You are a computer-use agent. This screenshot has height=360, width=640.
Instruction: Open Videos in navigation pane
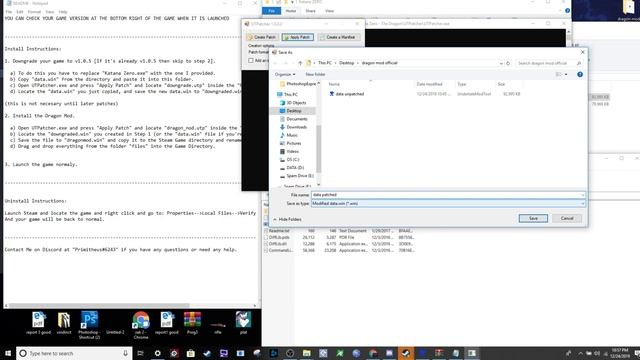tap(289, 151)
